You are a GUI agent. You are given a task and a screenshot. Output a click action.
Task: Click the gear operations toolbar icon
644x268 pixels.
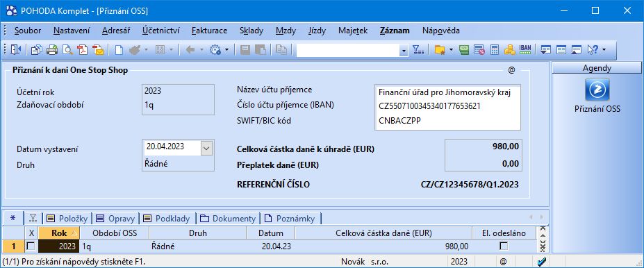(215, 50)
